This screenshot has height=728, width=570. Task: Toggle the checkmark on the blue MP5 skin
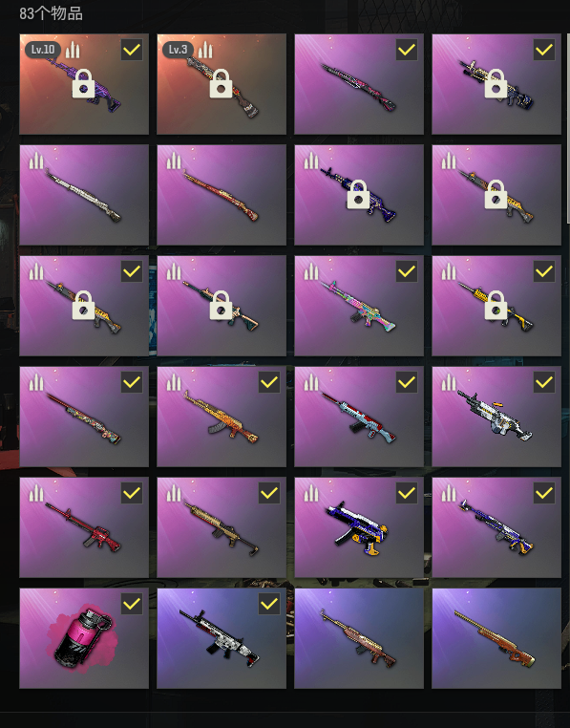(x=407, y=493)
